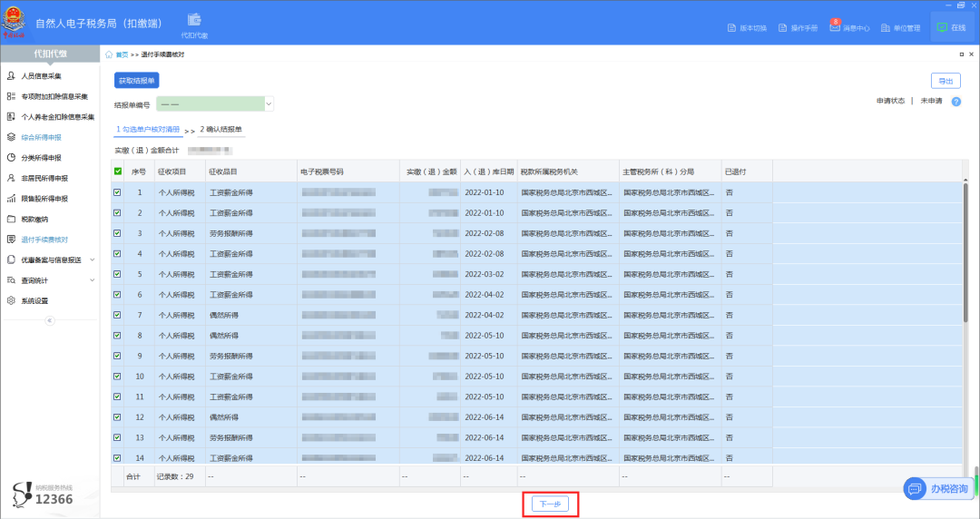
Task: Toggle the select-all checkbox in table header
Action: pyautogui.click(x=117, y=171)
